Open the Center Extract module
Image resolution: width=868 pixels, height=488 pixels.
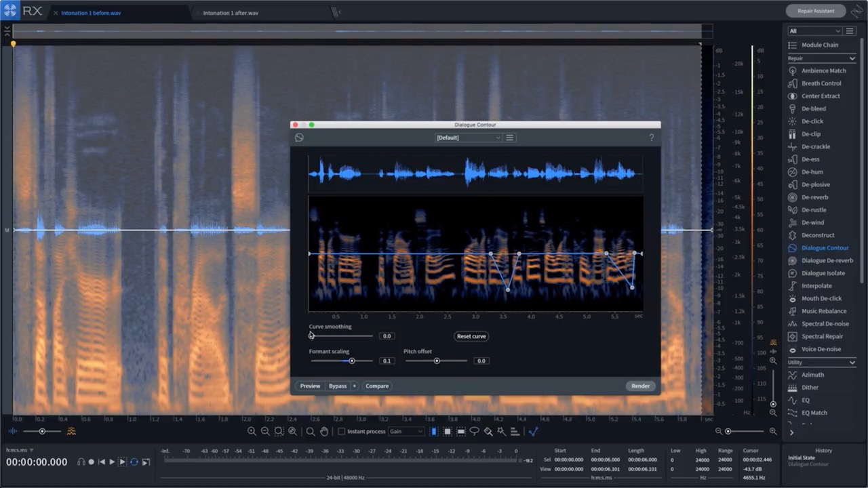821,96
